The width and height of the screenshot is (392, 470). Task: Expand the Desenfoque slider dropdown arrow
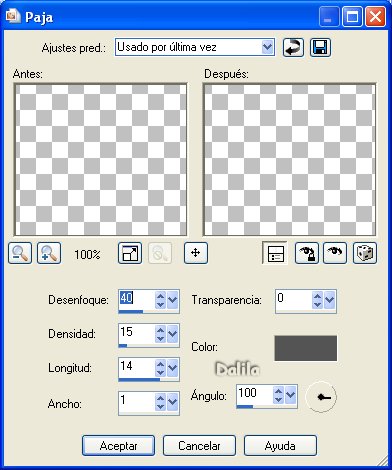[x=172, y=300]
